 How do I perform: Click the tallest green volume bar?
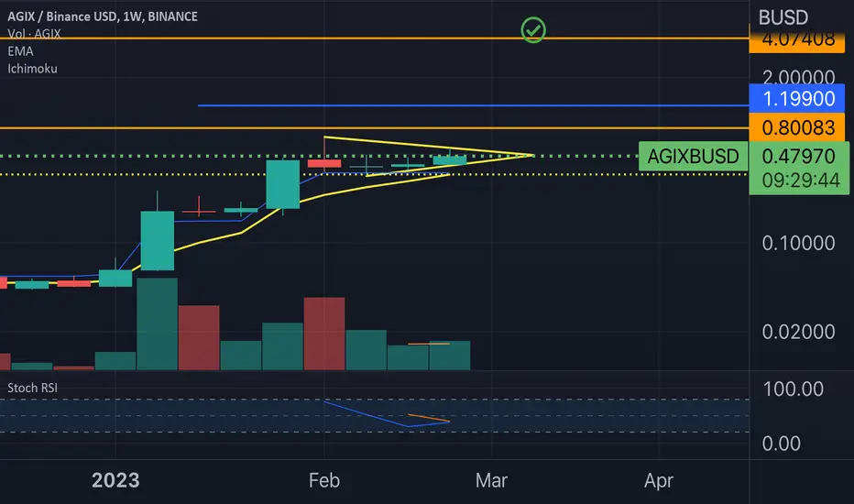157,324
